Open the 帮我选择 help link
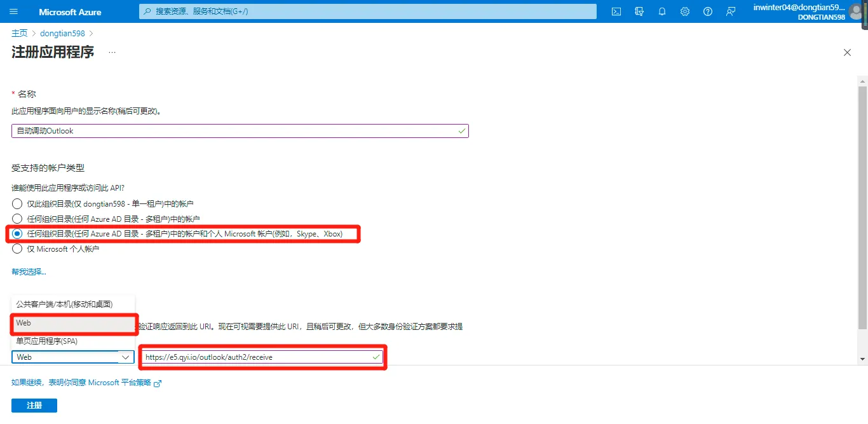The height and width of the screenshot is (424, 868). pos(29,272)
